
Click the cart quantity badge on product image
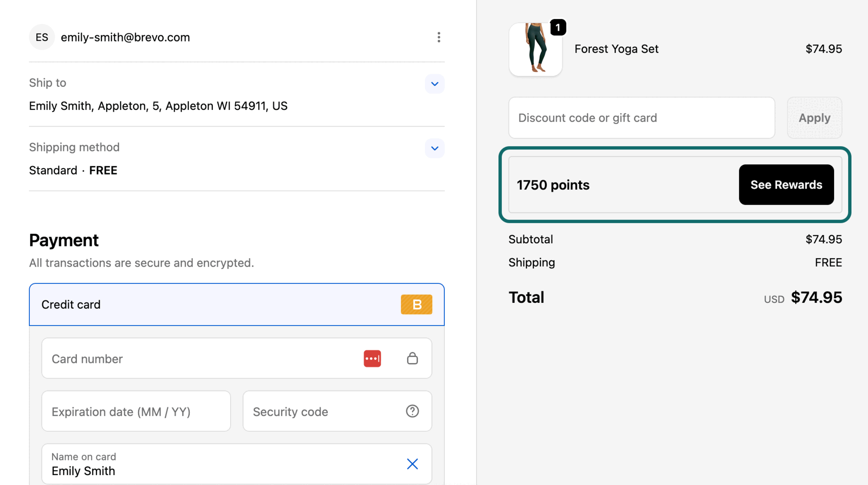point(558,27)
